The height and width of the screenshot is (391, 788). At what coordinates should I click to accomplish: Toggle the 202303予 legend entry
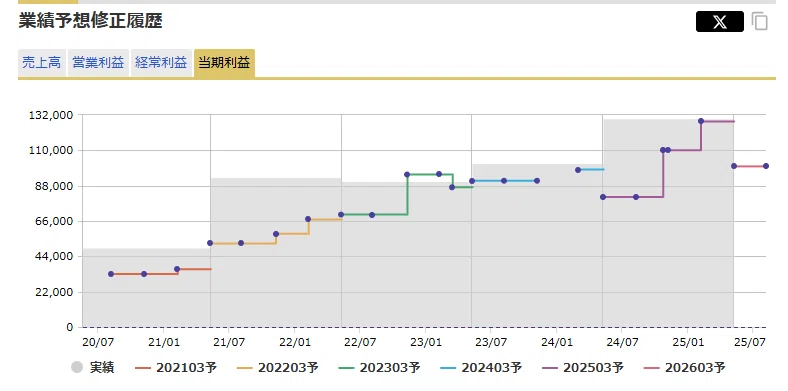click(379, 367)
